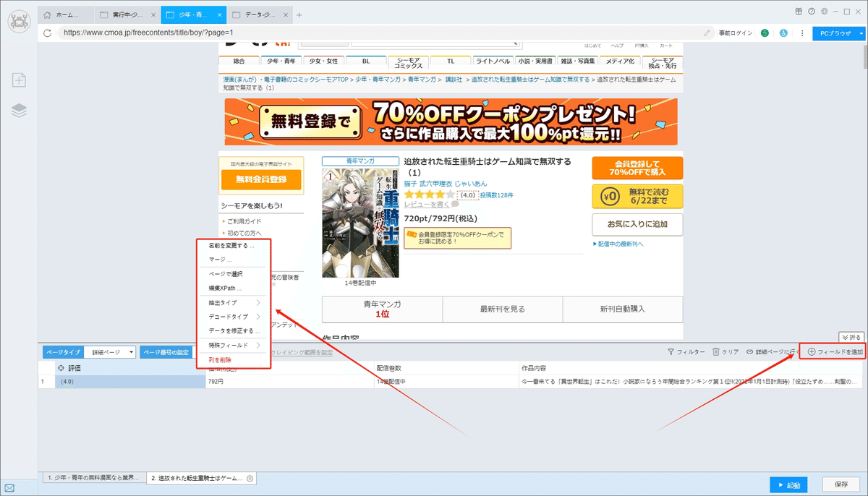The height and width of the screenshot is (496, 868).
Task: Close step tab 2 追放された転生重騎士
Action: point(250,479)
